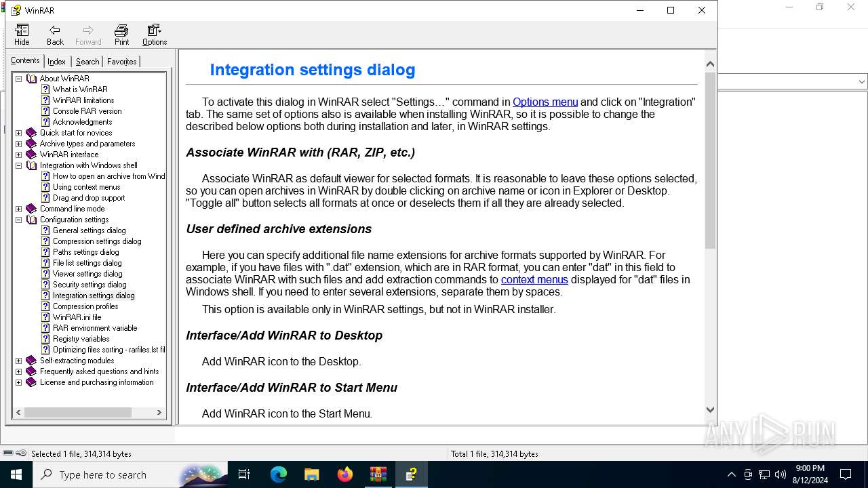Expand Archive types and parameters node
This screenshot has height=488, width=868.
pyautogui.click(x=19, y=144)
